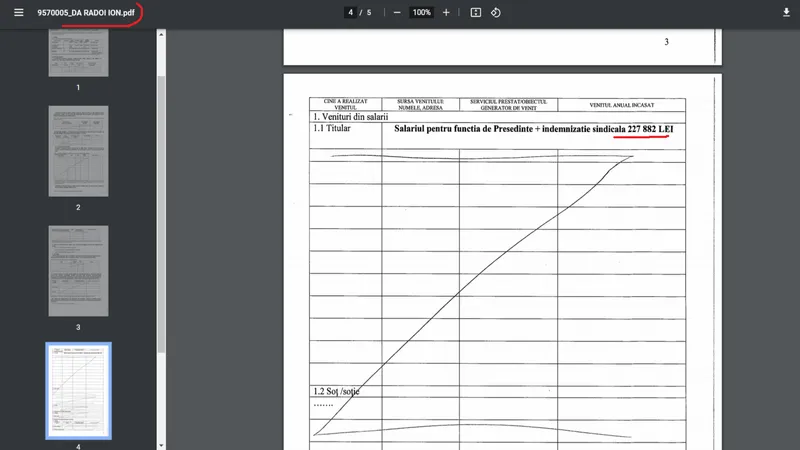Image resolution: width=800 pixels, height=450 pixels.
Task: Click the sidebar scrollbar down arrow
Action: [161, 445]
